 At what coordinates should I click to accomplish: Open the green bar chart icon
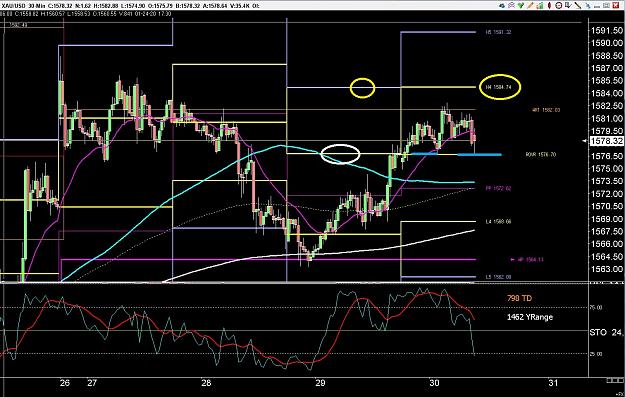tap(540, 6)
